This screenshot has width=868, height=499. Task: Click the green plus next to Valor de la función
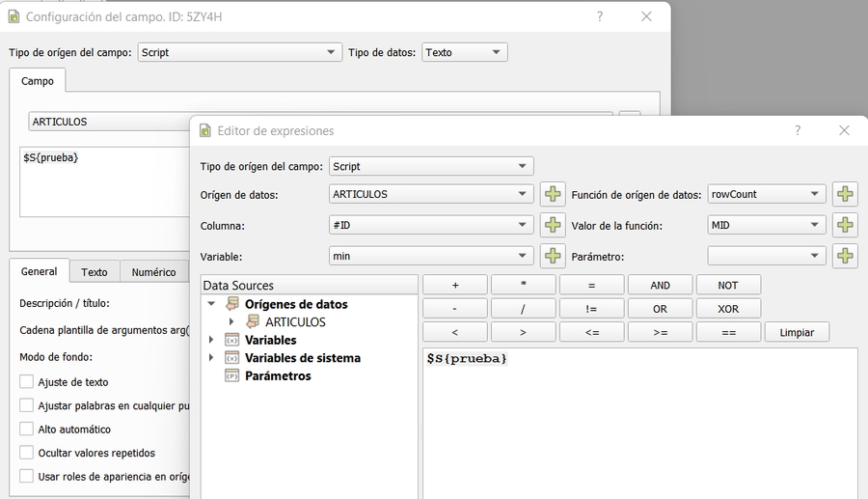click(845, 225)
